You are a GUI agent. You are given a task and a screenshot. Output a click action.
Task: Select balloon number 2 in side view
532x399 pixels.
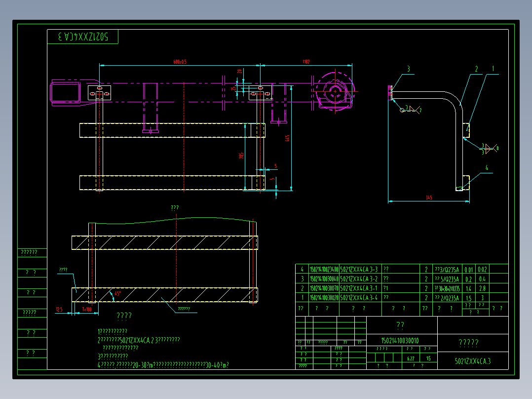(476, 69)
